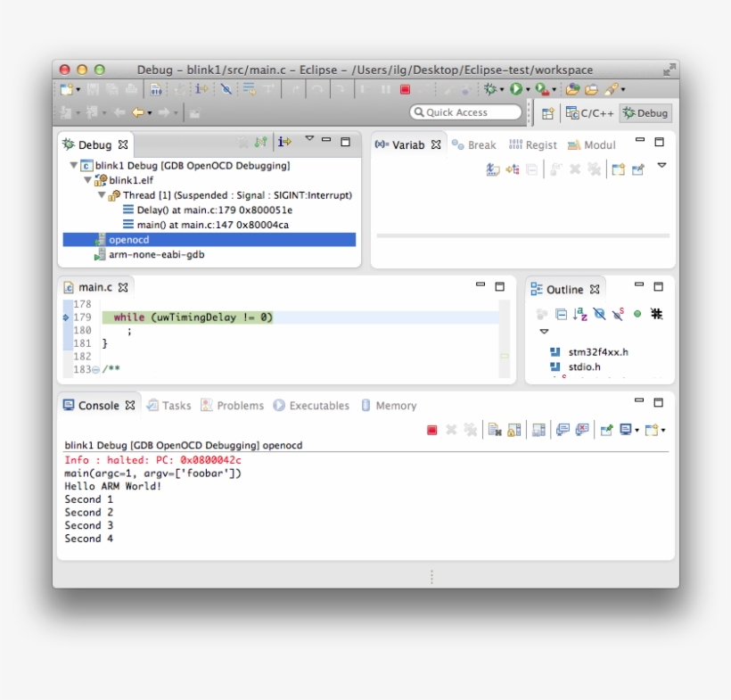Click the Step Into icon in Debug view
731x700 pixels.
point(283,141)
